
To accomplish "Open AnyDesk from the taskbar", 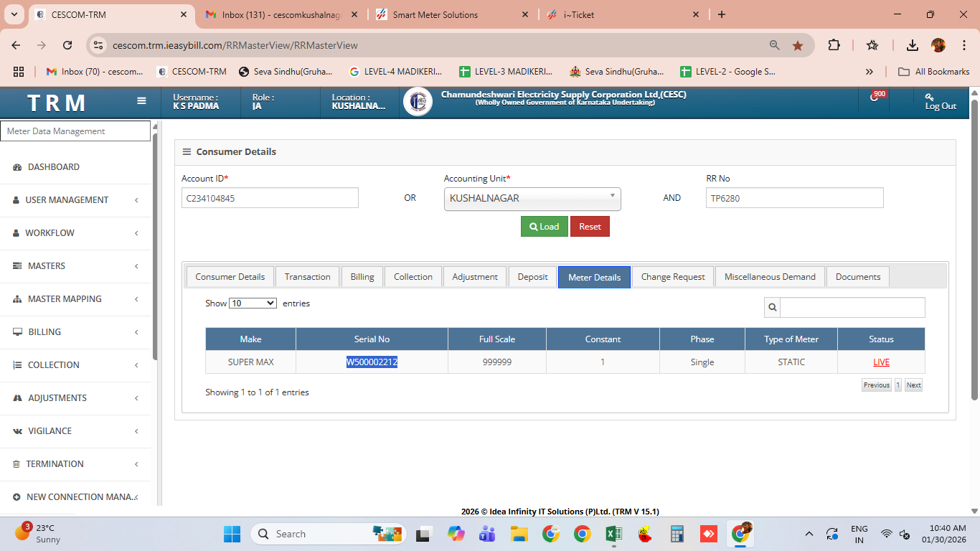I will point(709,534).
